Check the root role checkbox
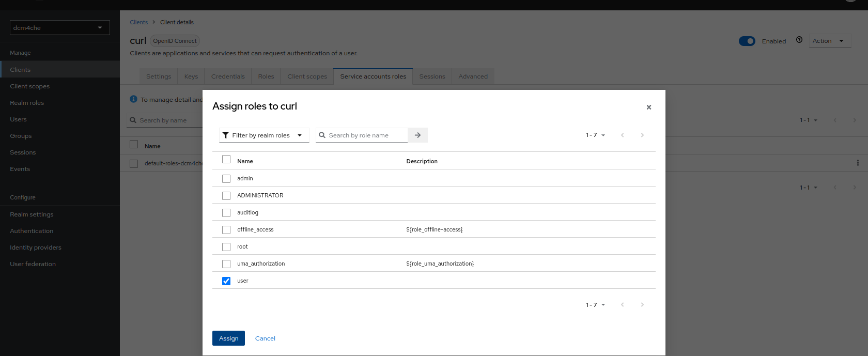Image resolution: width=868 pixels, height=356 pixels. pos(226,247)
